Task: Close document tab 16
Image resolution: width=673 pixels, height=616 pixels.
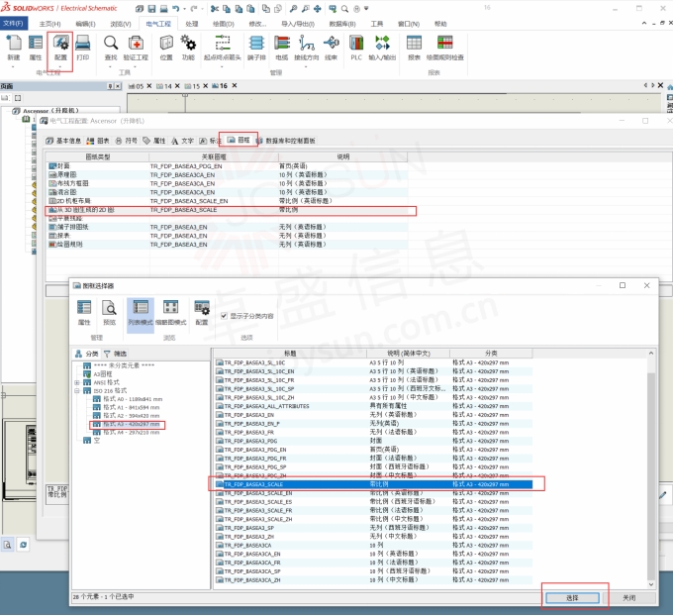Action: coord(235,85)
